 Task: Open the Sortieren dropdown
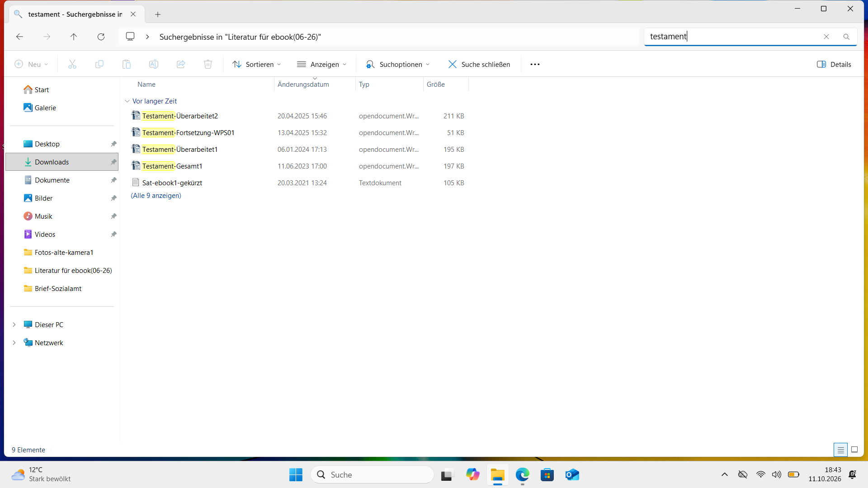coord(257,64)
